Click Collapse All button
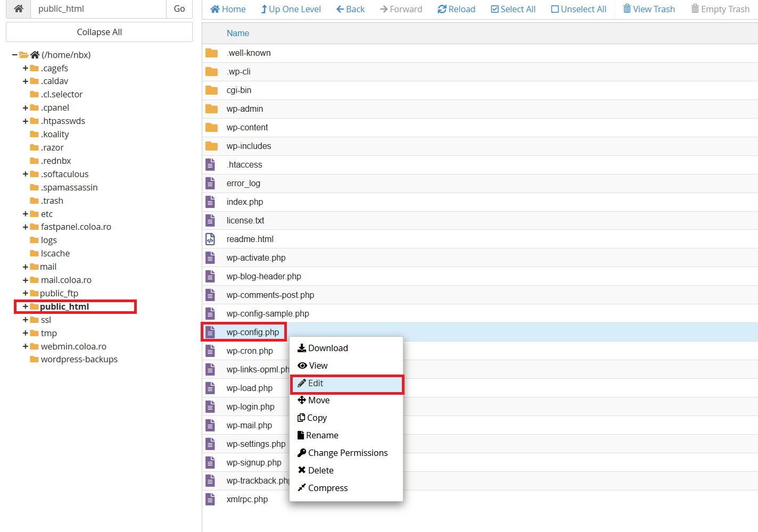The width and height of the screenshot is (758, 532). (x=100, y=32)
